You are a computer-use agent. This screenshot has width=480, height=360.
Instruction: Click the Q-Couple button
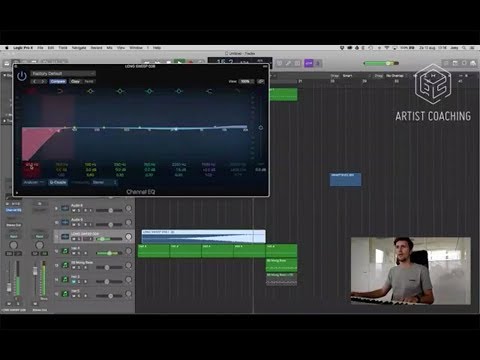click(58, 182)
